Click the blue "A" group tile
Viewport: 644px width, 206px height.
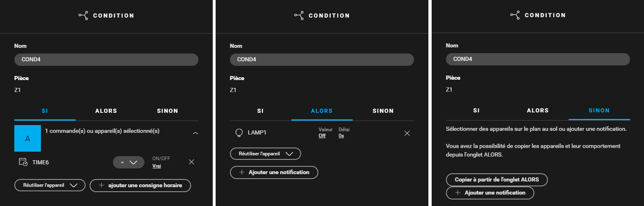[x=27, y=138]
